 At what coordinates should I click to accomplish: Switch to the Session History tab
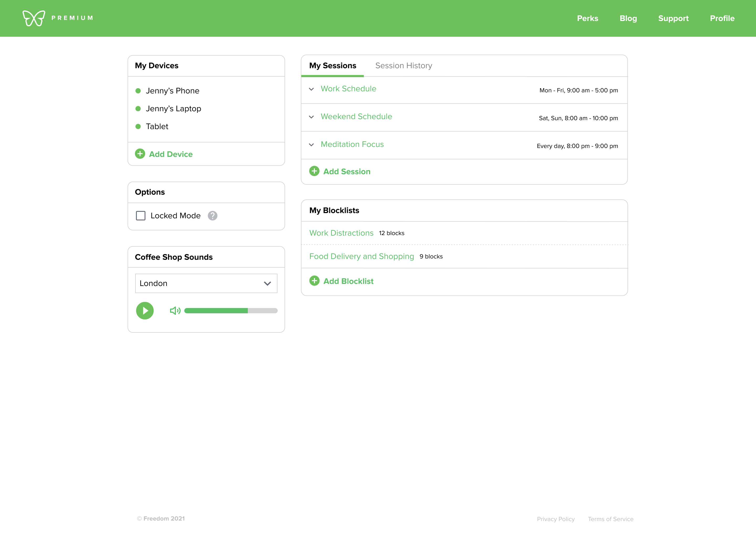pos(403,66)
